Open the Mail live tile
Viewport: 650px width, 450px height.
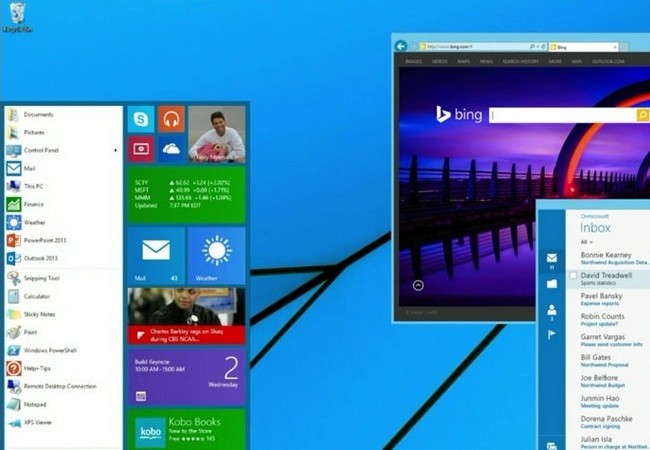tap(156, 256)
